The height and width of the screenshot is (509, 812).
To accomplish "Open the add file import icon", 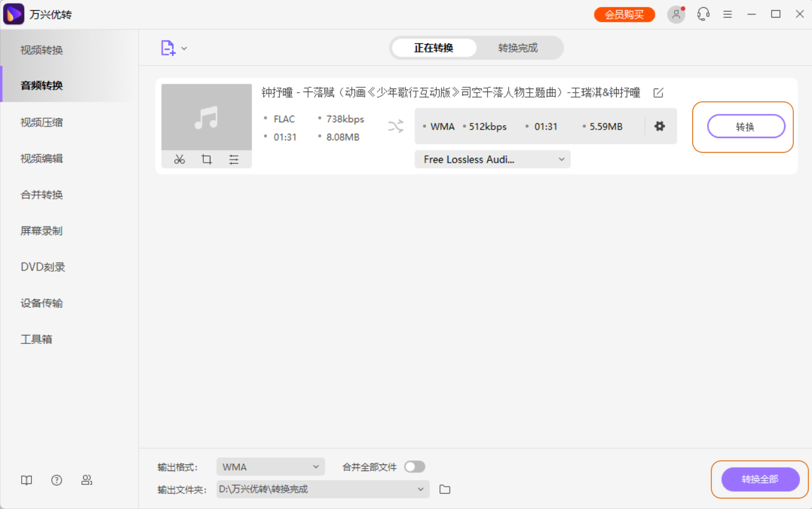I will coord(169,48).
